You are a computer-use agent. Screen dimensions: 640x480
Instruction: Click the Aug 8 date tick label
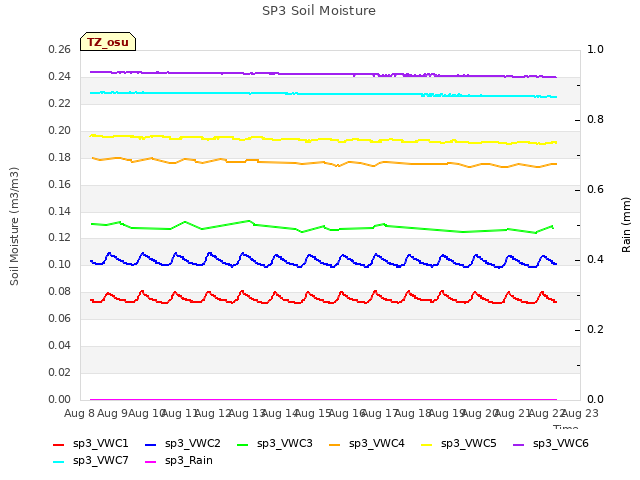pos(79,413)
